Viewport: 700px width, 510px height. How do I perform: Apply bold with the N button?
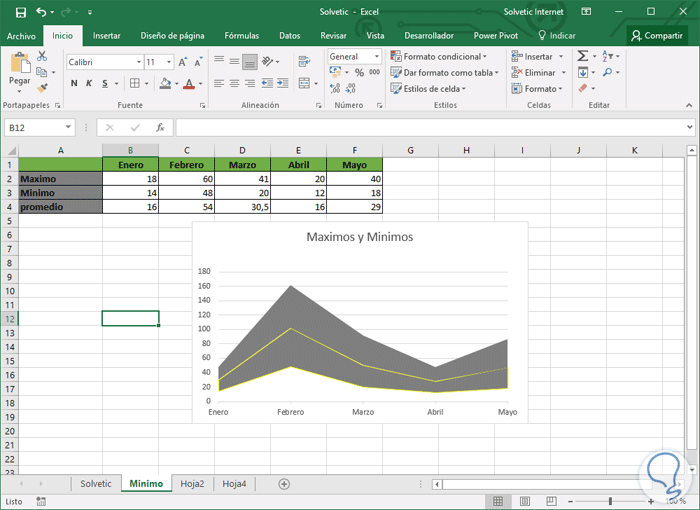click(74, 84)
